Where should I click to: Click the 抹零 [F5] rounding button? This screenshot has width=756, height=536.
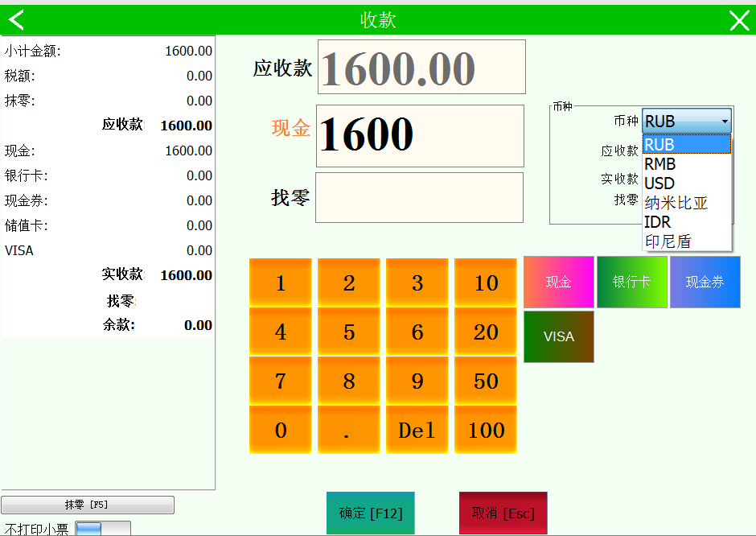click(88, 505)
